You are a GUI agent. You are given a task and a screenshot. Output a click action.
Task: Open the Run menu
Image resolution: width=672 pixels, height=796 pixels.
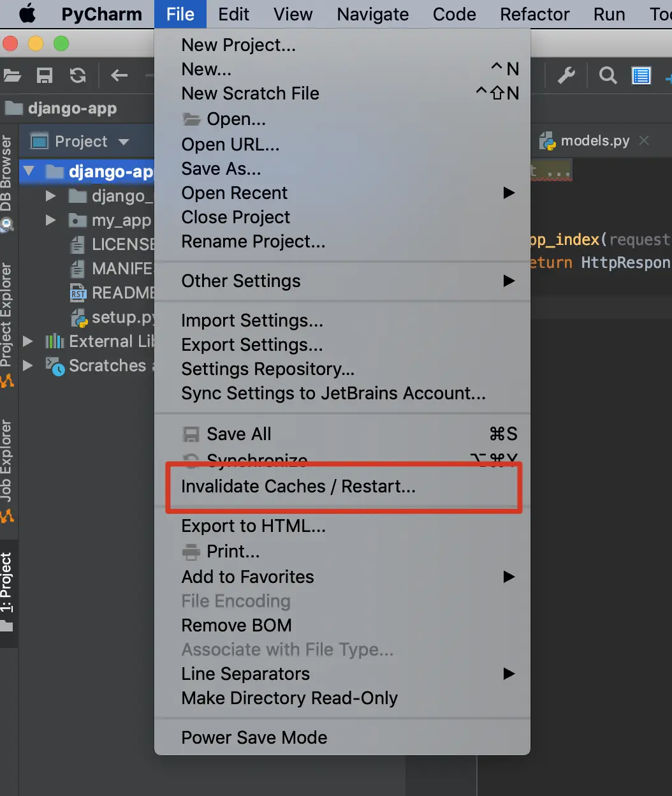click(609, 14)
